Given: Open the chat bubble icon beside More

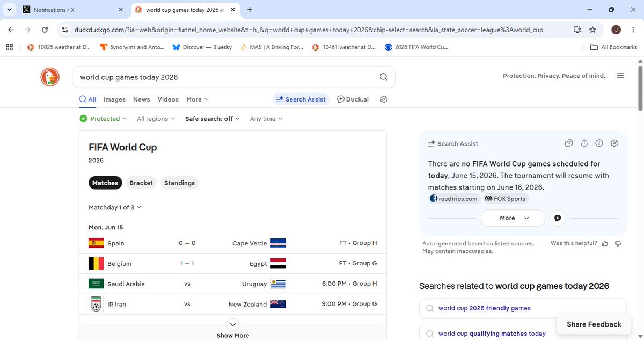Looking at the screenshot, I should coord(558,218).
